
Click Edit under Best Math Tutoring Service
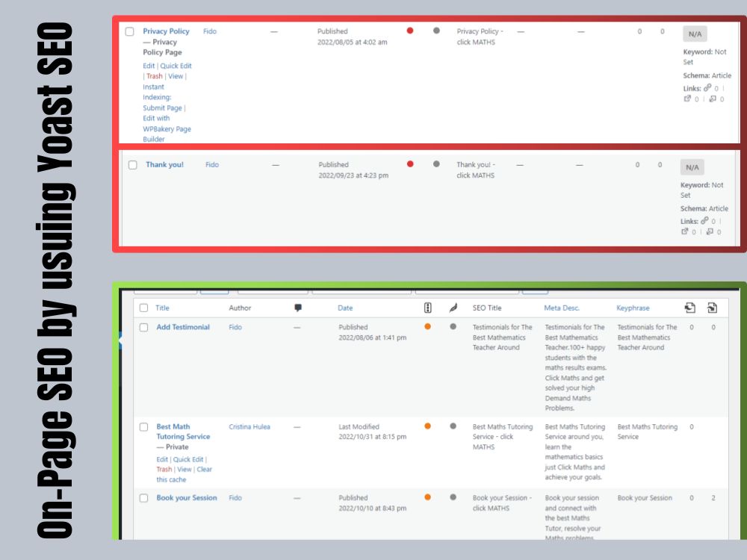click(162, 459)
